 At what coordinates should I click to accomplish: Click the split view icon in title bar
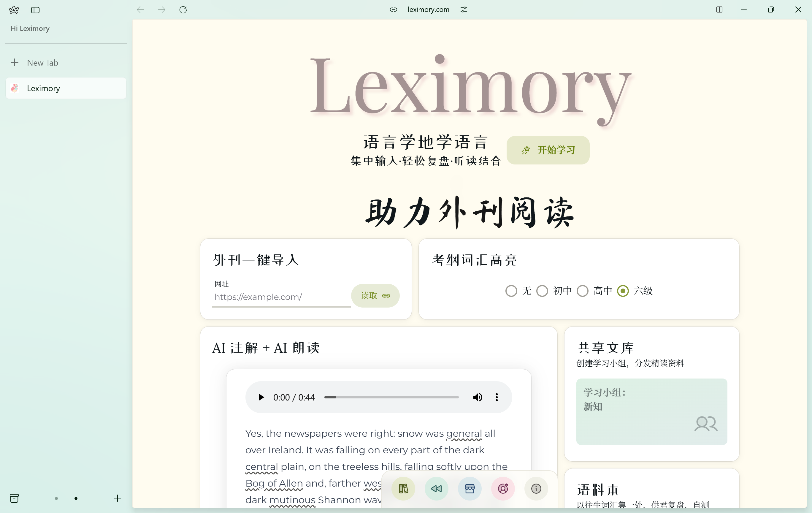point(719,9)
